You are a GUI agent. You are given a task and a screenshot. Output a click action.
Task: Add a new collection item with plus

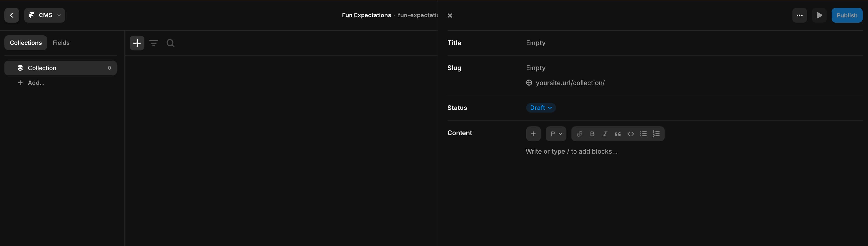coord(137,43)
